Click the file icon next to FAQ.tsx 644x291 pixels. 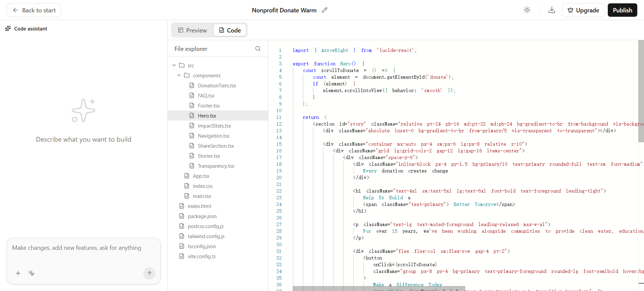click(x=192, y=95)
